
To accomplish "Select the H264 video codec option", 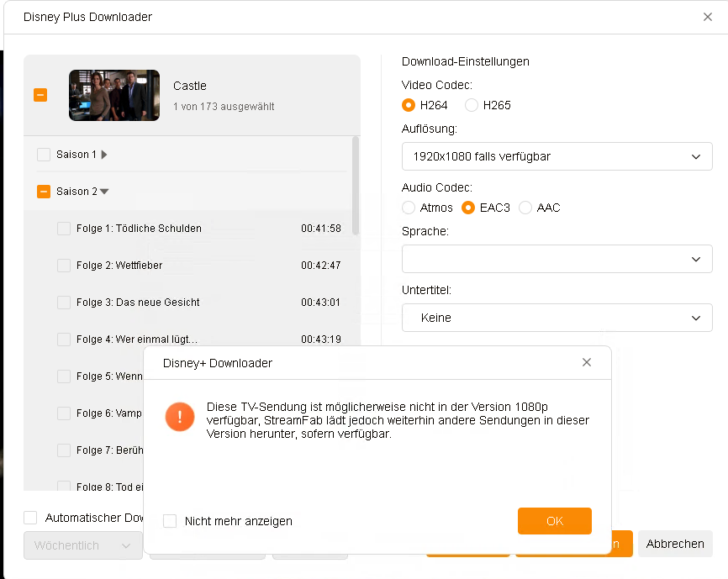I will (409, 105).
